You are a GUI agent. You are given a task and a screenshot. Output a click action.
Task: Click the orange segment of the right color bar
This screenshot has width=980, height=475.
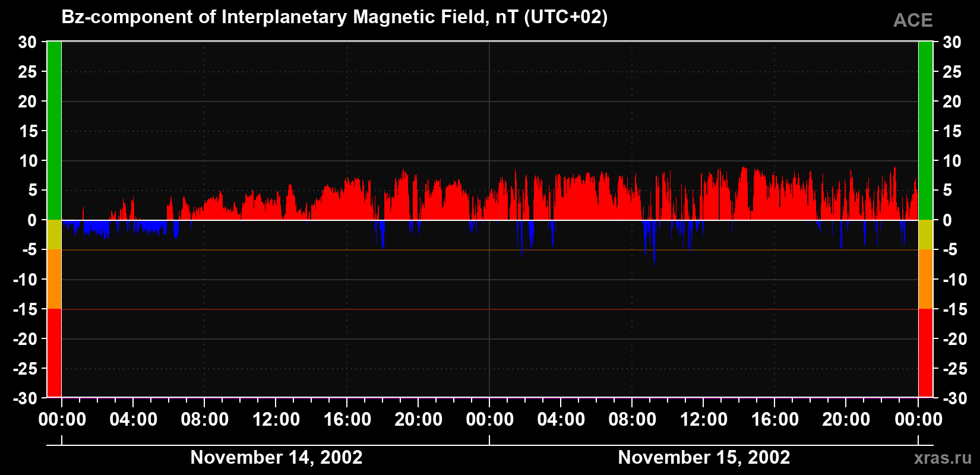tap(925, 279)
